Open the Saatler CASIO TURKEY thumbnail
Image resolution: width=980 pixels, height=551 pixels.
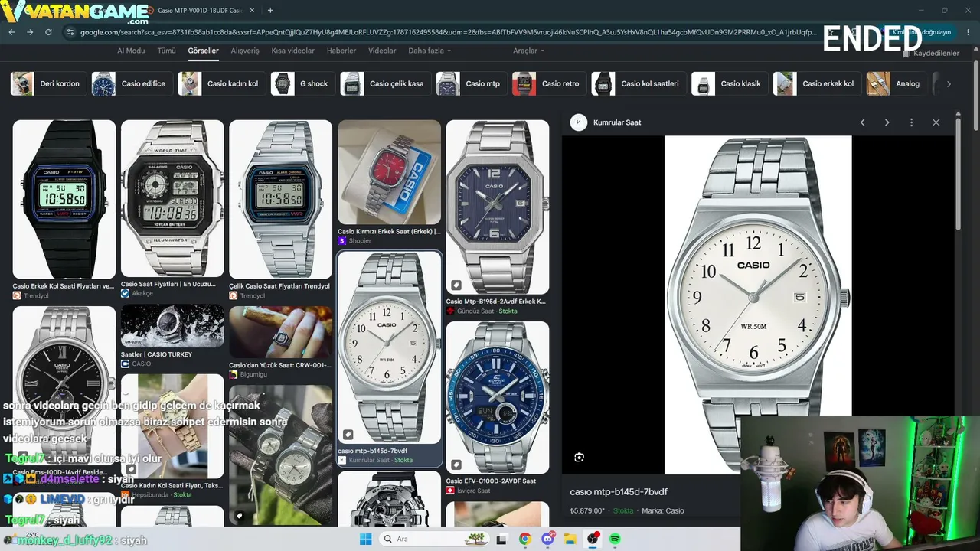click(172, 327)
